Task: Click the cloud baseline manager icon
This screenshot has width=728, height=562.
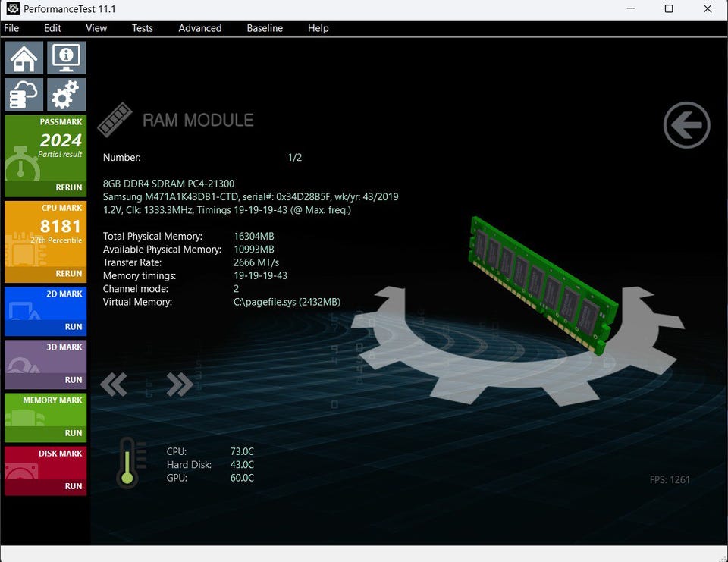Action: (x=24, y=95)
